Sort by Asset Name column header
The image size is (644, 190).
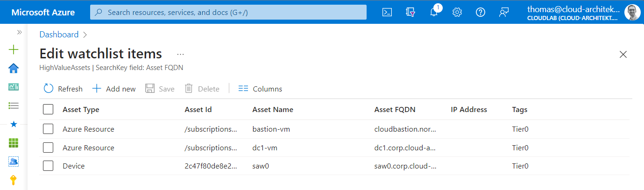[273, 110]
